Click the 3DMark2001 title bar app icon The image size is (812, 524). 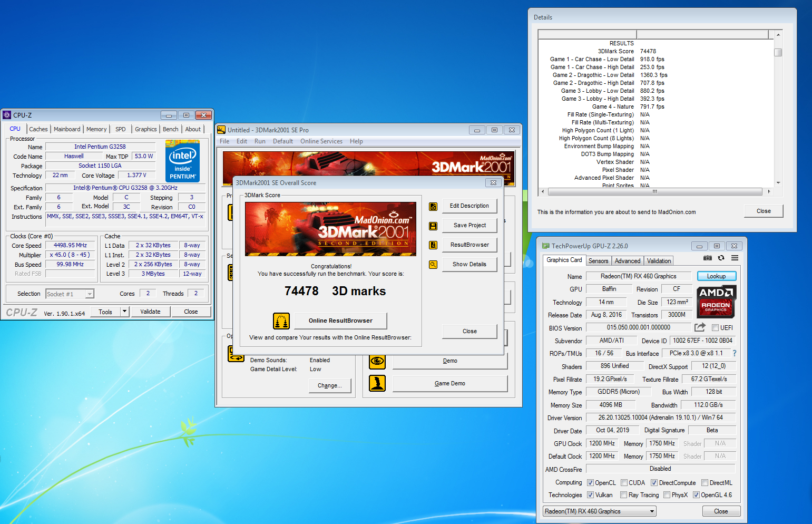tap(221, 130)
